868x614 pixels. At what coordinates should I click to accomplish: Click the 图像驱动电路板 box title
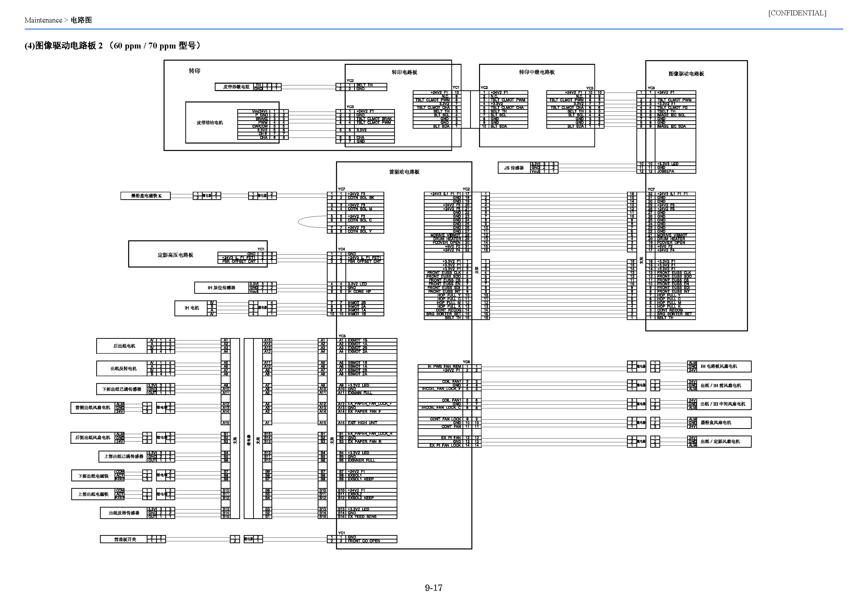point(686,74)
